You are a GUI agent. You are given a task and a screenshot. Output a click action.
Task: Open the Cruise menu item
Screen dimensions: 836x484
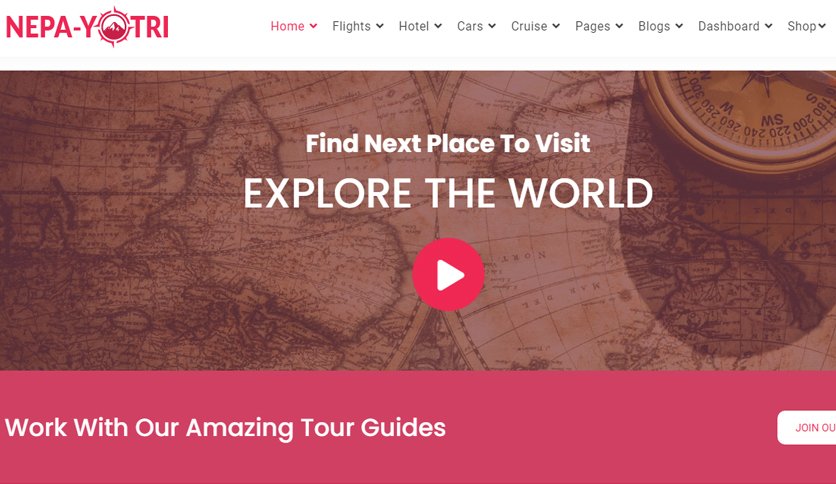click(x=529, y=26)
